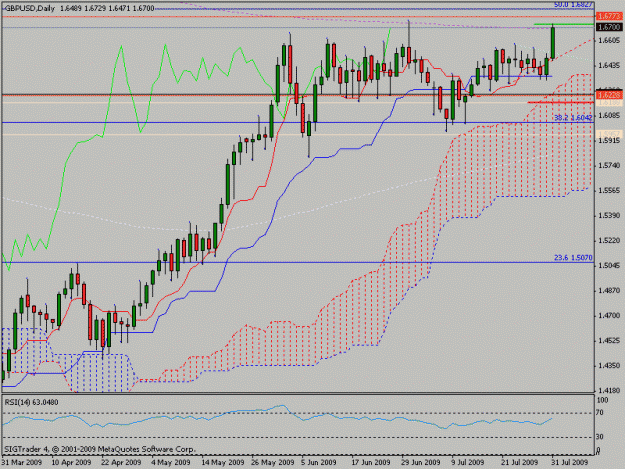Click the 1.4870 price axis value
This screenshot has height=469, width=625.
(609, 290)
